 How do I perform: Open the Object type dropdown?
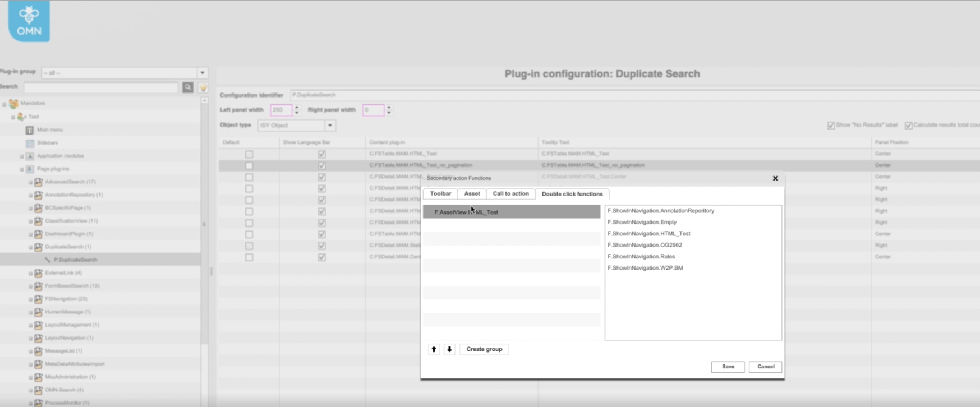click(330, 126)
